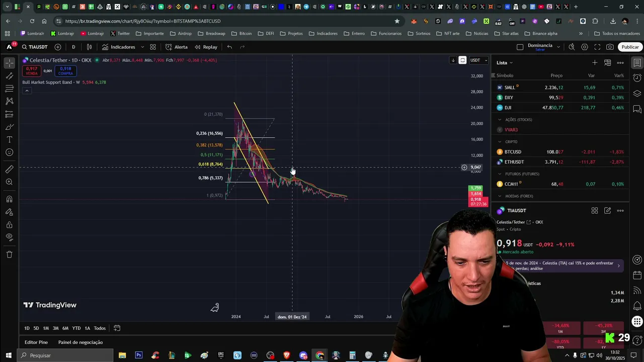Screen dimensions: 644x362
Task: Collapse the FUTUROS (FUTURES) section
Action: (500, 174)
